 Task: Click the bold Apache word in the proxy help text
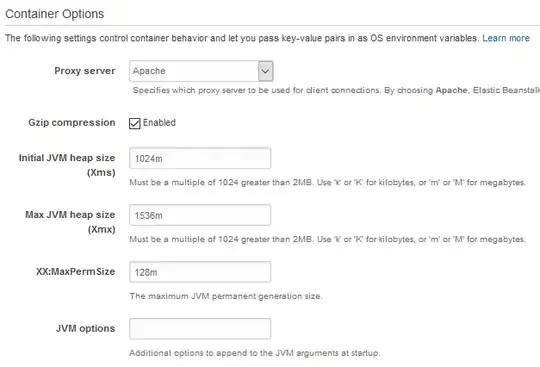click(451, 90)
